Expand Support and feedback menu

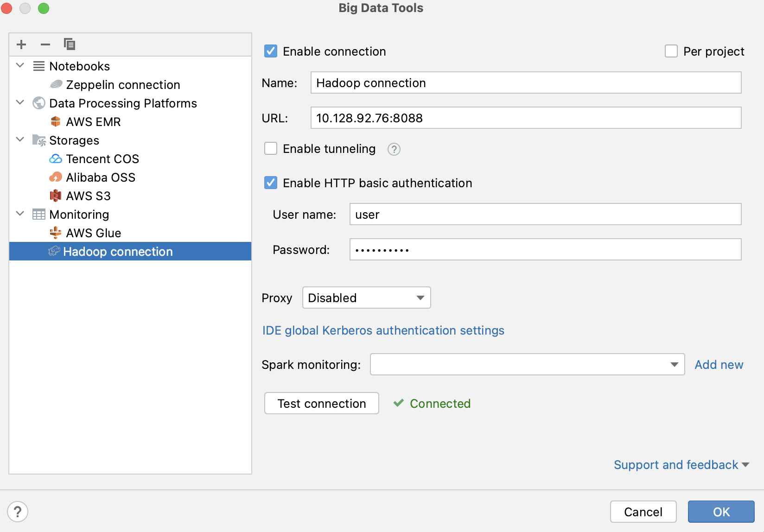coord(681,465)
